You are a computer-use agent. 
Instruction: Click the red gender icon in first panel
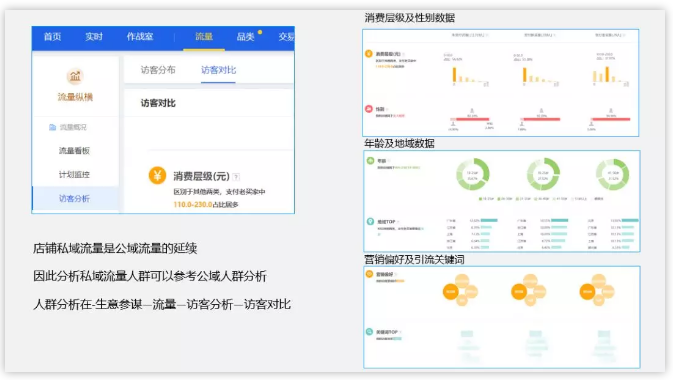pos(369,109)
